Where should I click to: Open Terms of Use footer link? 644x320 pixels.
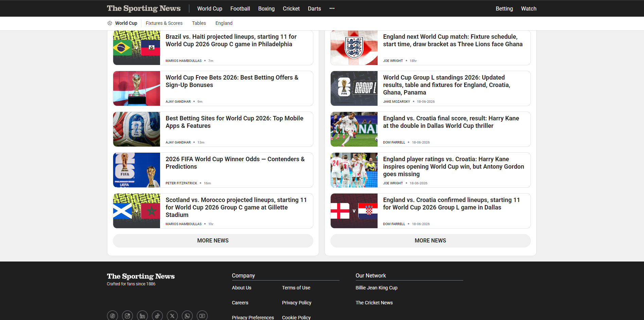296,288
